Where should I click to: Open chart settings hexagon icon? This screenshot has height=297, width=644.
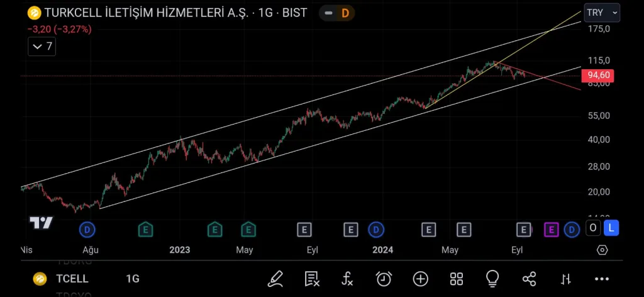(602, 250)
